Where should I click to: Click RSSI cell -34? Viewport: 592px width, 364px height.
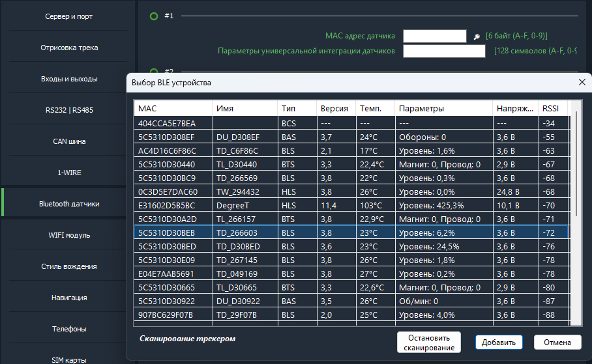pyautogui.click(x=554, y=123)
